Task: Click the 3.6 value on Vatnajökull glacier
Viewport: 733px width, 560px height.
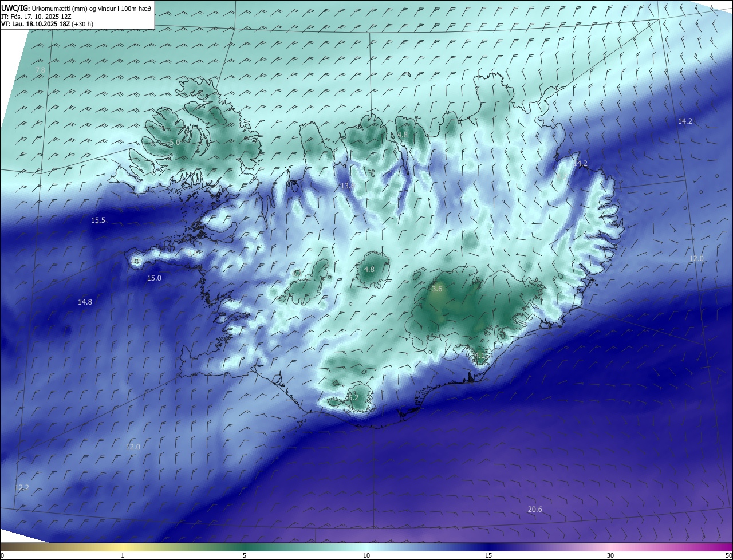Action: coord(437,289)
